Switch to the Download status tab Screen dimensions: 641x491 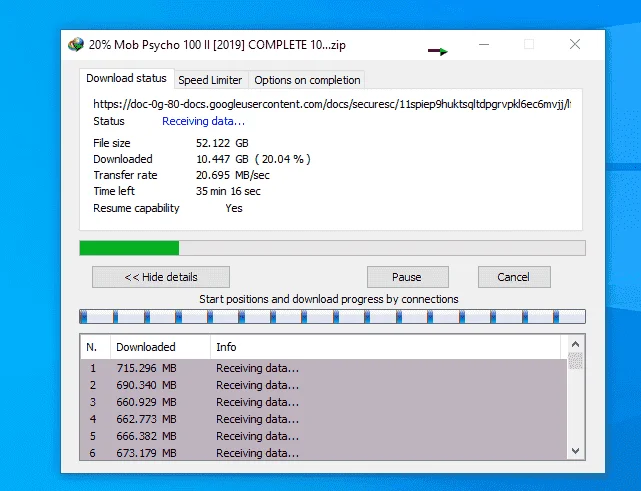(x=126, y=78)
